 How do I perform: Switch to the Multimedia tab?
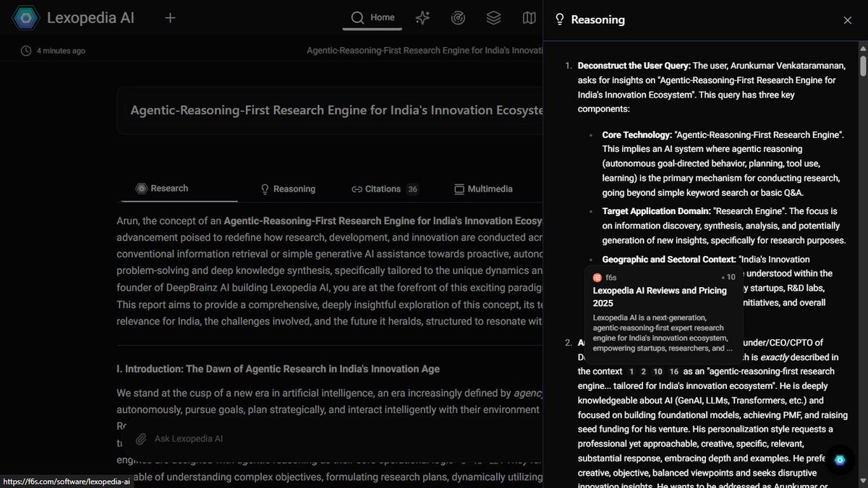tap(483, 189)
